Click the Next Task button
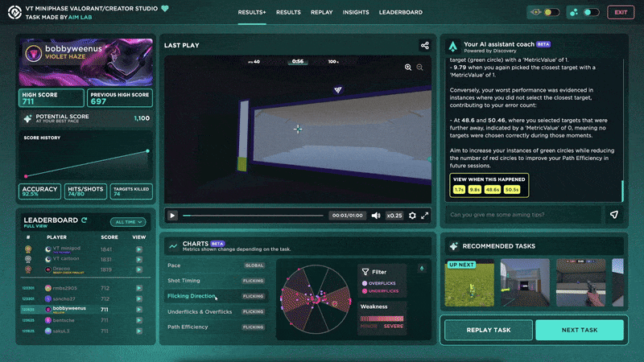This screenshot has height=362, width=644. click(x=579, y=330)
